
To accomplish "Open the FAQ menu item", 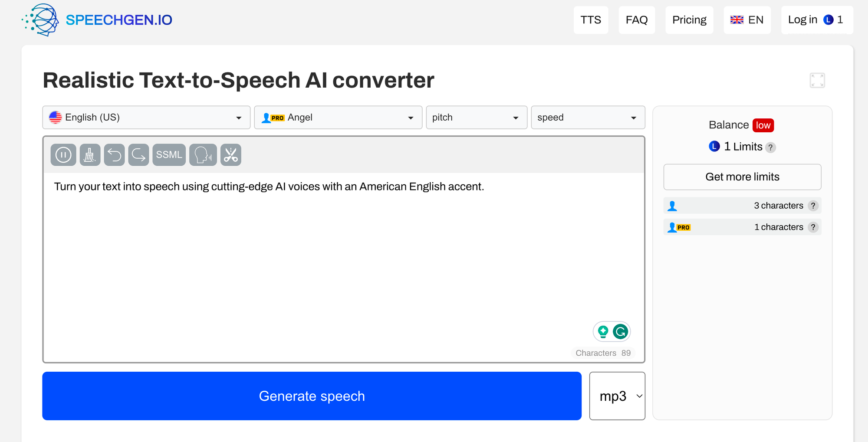I will click(x=636, y=20).
